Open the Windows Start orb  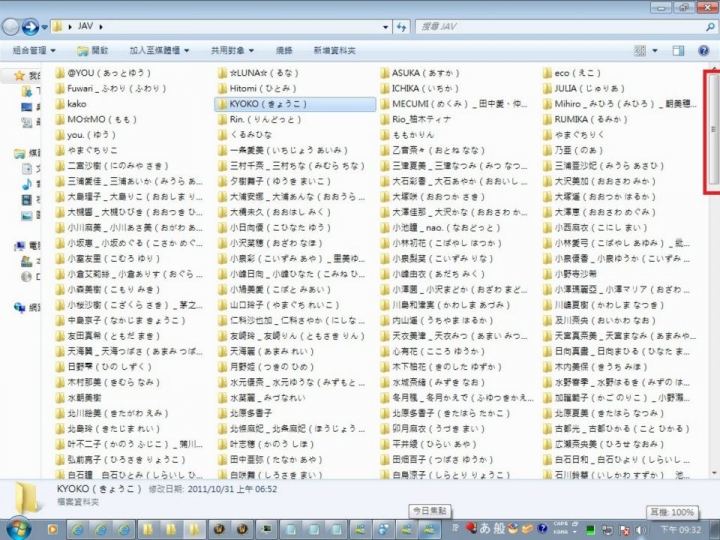(18, 529)
